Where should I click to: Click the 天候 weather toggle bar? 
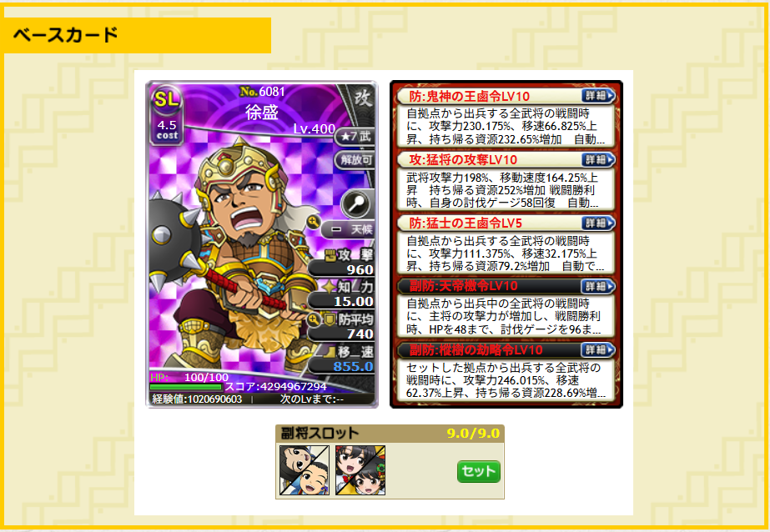pos(349,229)
